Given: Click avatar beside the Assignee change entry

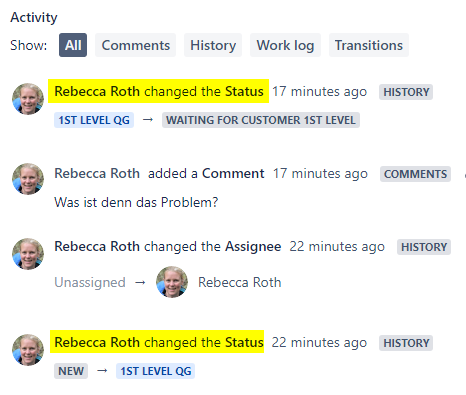Looking at the screenshot, I should 28,254.
